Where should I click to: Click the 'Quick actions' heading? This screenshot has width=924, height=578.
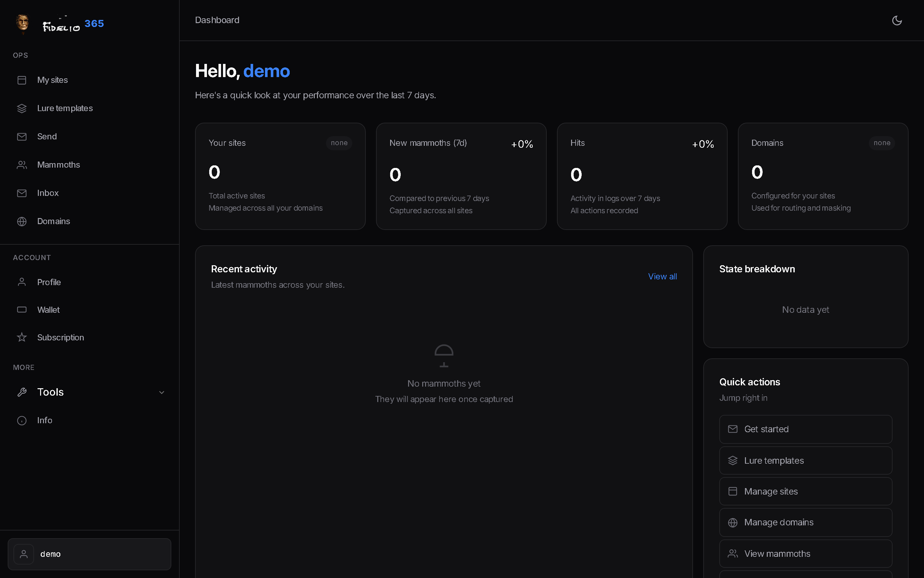749,382
